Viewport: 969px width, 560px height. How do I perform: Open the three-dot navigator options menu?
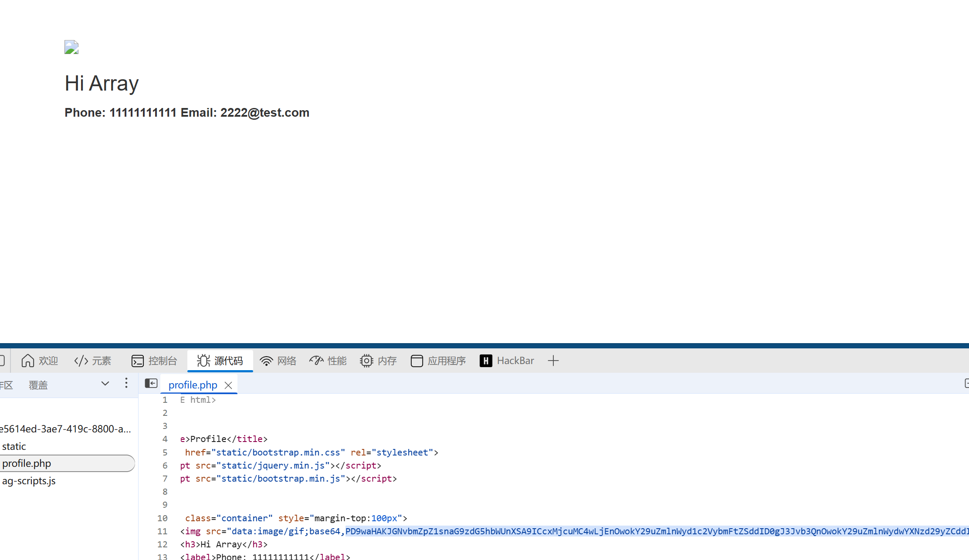coord(126,383)
